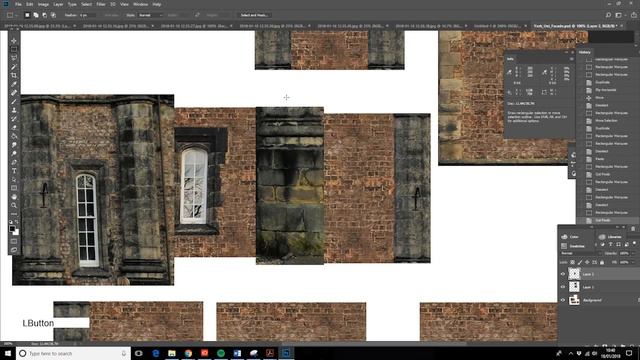The image size is (640, 360).
Task: Select the Eyedropper tool
Action: (14, 84)
